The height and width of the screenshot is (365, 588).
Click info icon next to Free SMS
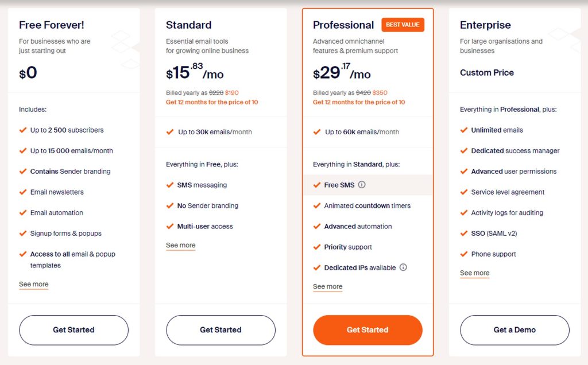coord(362,185)
